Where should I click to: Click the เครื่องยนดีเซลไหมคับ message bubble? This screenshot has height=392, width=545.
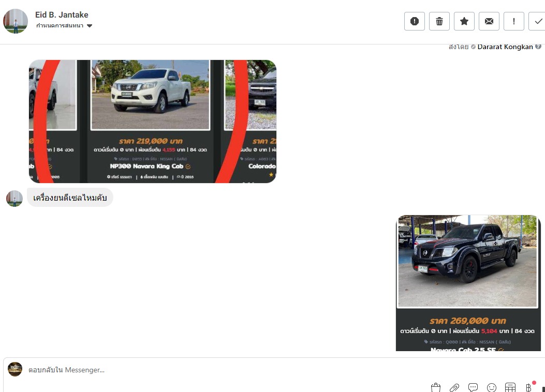tap(70, 198)
